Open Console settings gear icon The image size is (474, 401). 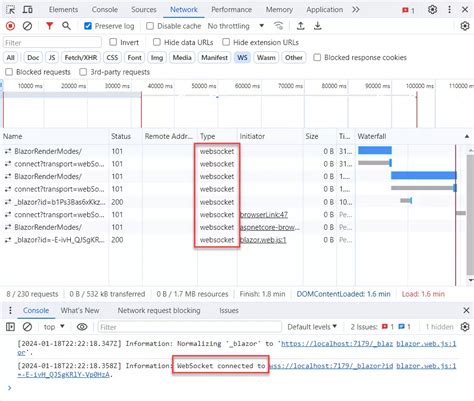pyautogui.click(x=465, y=327)
